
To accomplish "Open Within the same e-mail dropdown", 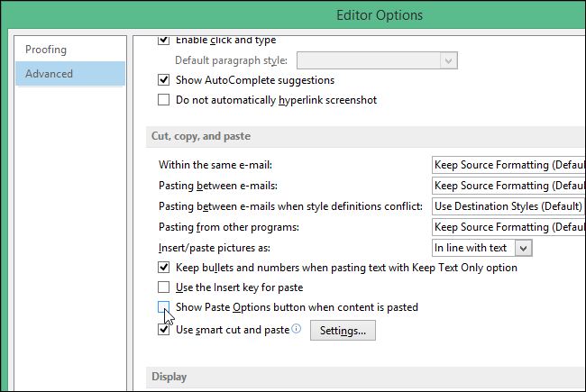I will [508, 165].
